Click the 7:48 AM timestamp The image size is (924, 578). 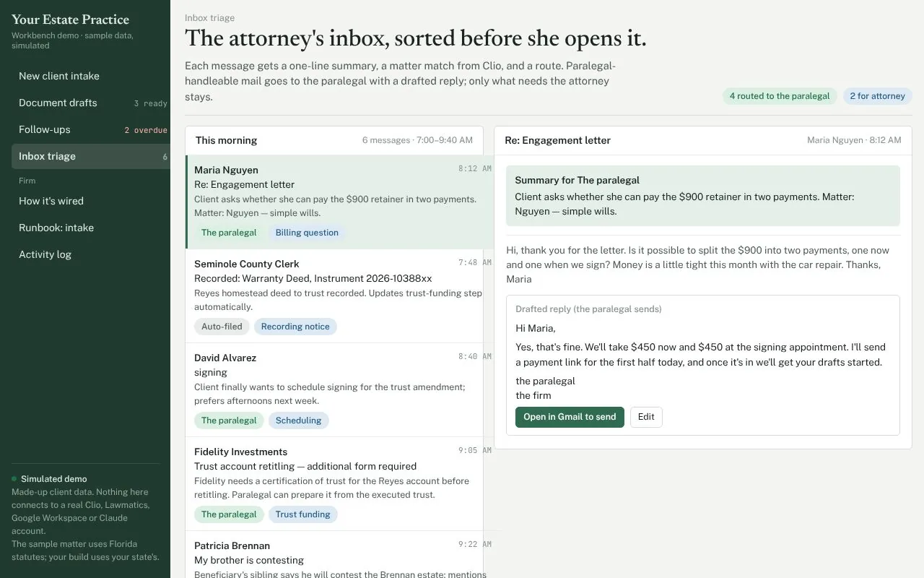point(475,262)
